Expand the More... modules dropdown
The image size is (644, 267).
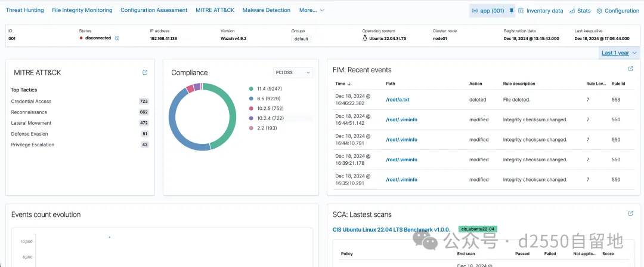pyautogui.click(x=312, y=10)
